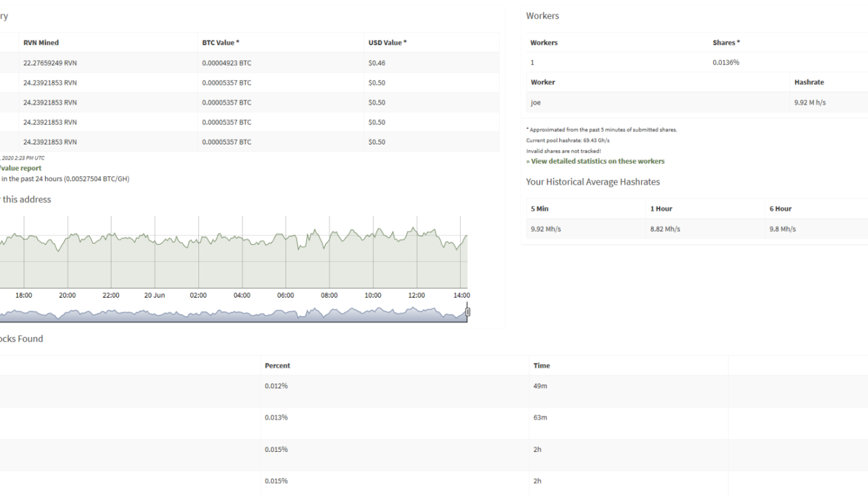Click the Percent column header
This screenshot has height=496, width=868.
point(277,366)
